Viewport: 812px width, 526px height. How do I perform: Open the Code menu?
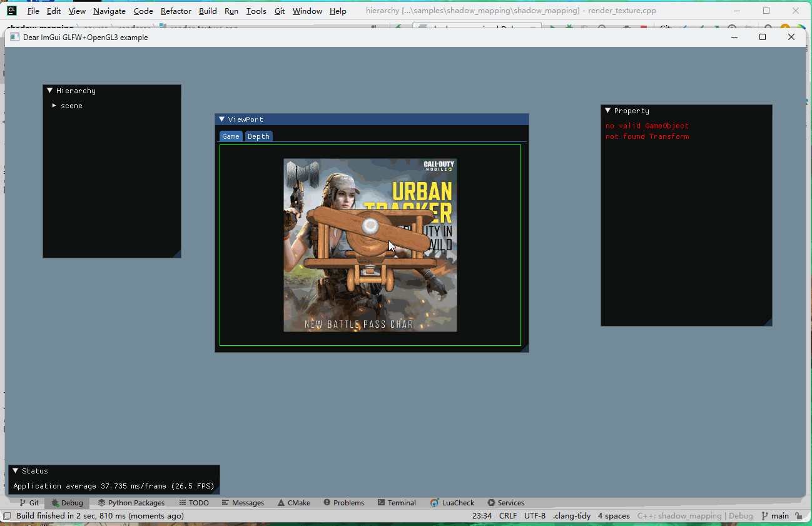point(143,11)
